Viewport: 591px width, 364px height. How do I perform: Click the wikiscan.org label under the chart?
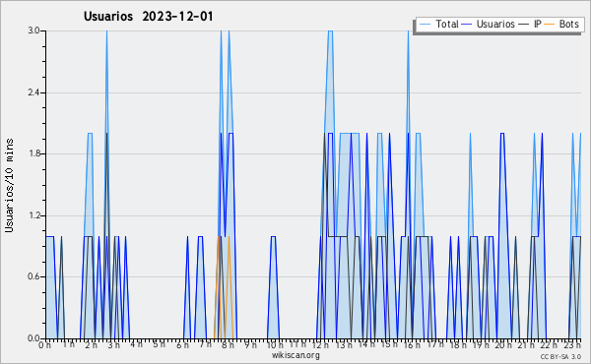(x=295, y=355)
